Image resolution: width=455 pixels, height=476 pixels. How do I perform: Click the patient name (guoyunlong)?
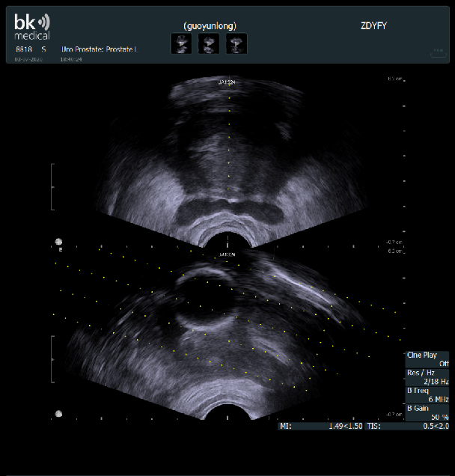[210, 25]
